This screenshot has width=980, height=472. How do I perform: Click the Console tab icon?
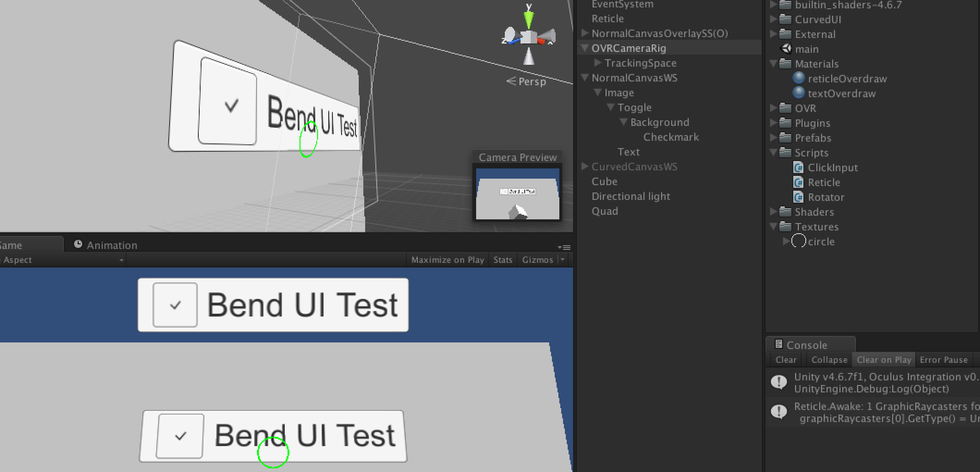778,344
